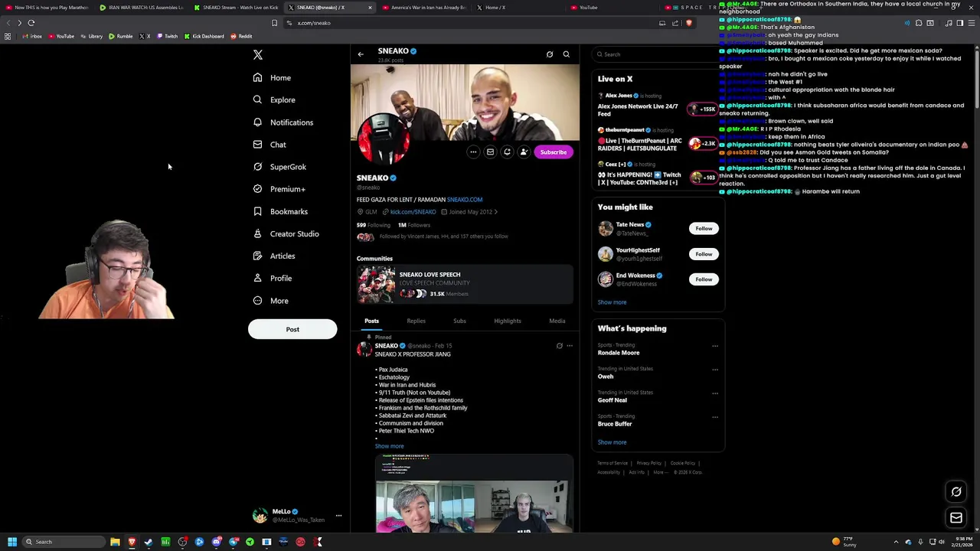Subscribe to SNEAKO
Image resolution: width=980 pixels, height=551 pixels.
[553, 152]
